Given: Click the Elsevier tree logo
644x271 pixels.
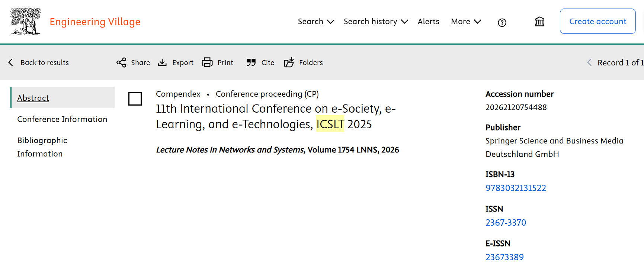Looking at the screenshot, I should click(x=26, y=21).
